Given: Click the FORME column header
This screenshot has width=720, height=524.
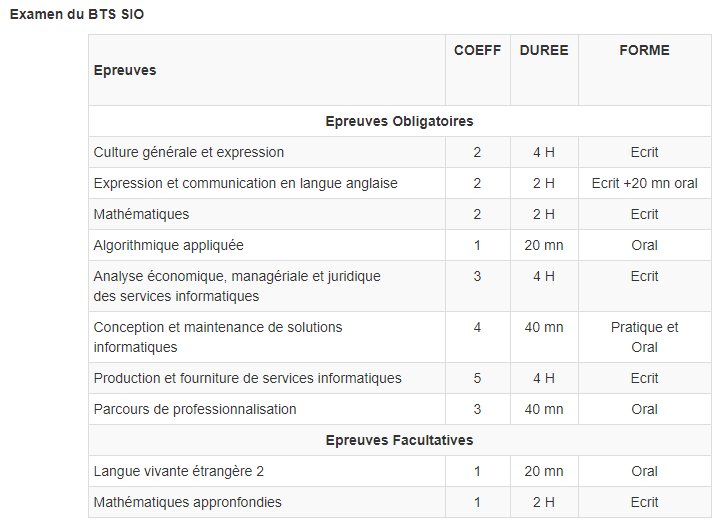Looking at the screenshot, I should 644,51.
